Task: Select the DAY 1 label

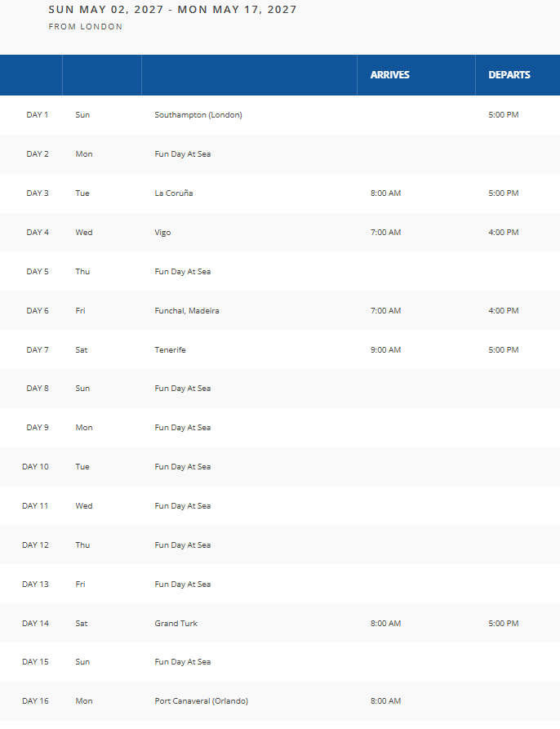Action: pos(38,115)
